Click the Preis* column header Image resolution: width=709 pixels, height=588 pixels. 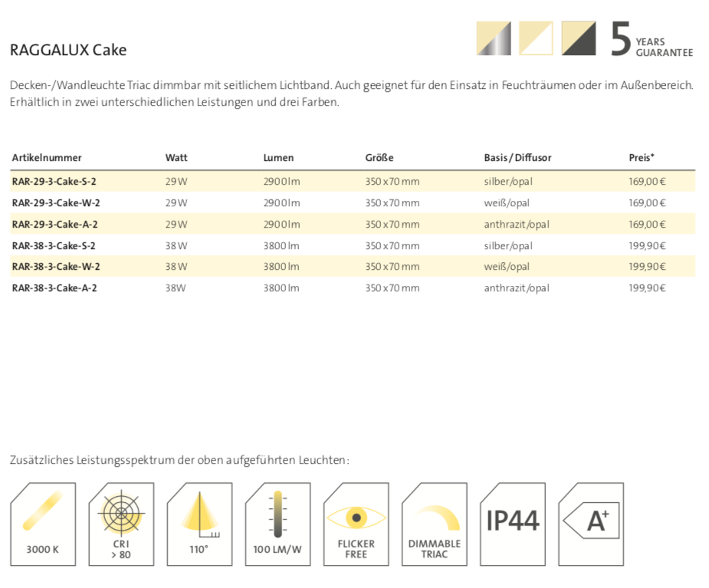[x=642, y=158]
